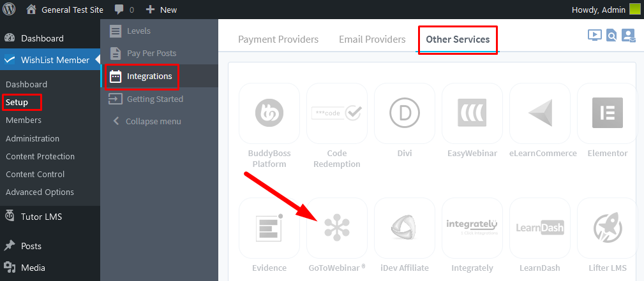Select the EasyWebinar integration icon

point(472,113)
